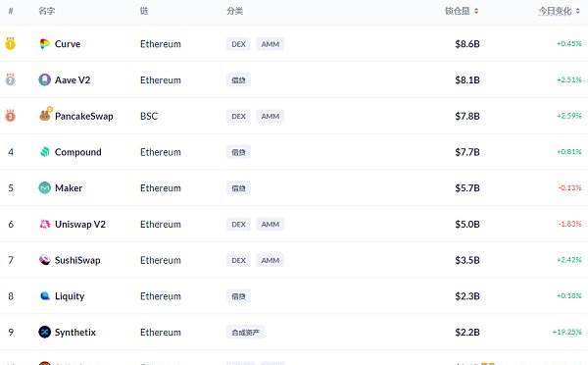Click the Uniswap V2 unicorn icon
The height and width of the screenshot is (365, 588).
(x=45, y=224)
